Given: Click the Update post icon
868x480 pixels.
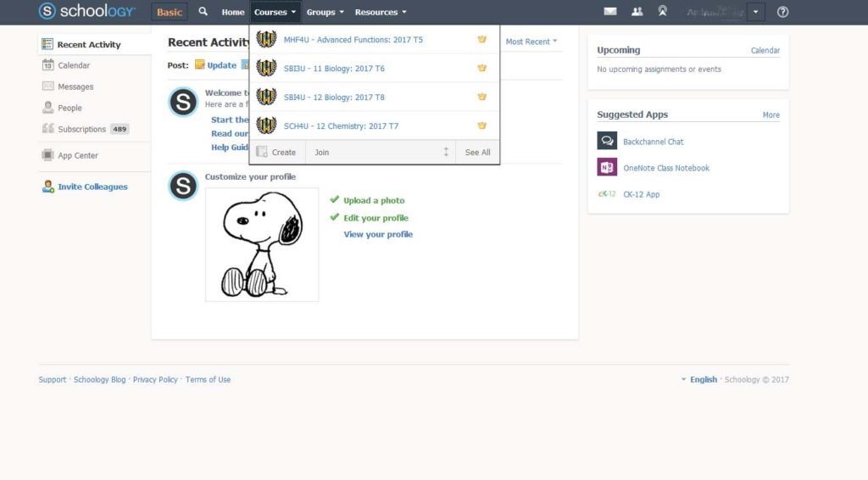Looking at the screenshot, I should [199, 64].
